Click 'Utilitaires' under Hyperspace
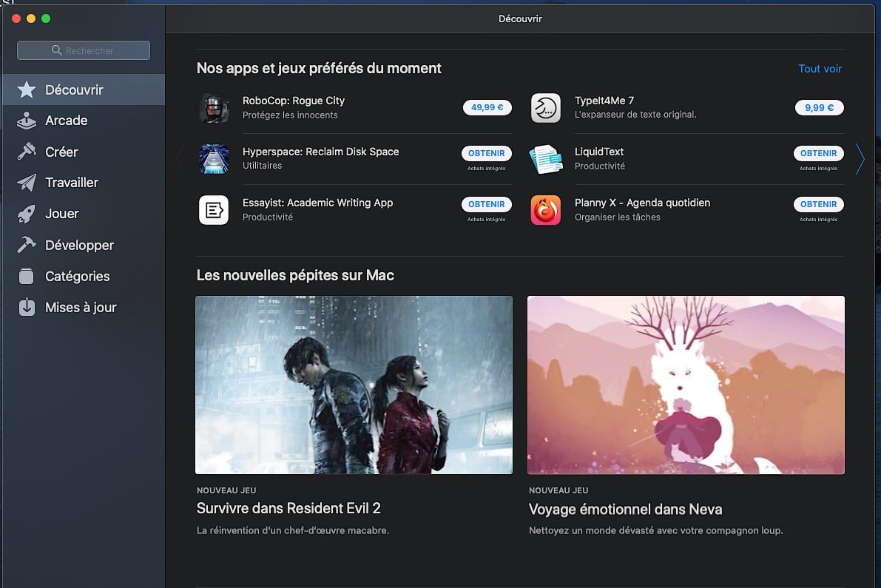881x588 pixels. click(x=262, y=166)
